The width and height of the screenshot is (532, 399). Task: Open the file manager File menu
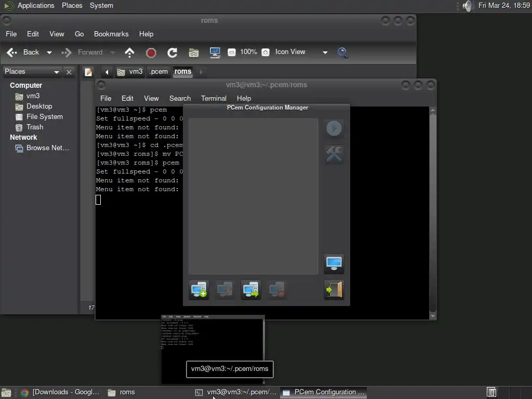coord(11,34)
